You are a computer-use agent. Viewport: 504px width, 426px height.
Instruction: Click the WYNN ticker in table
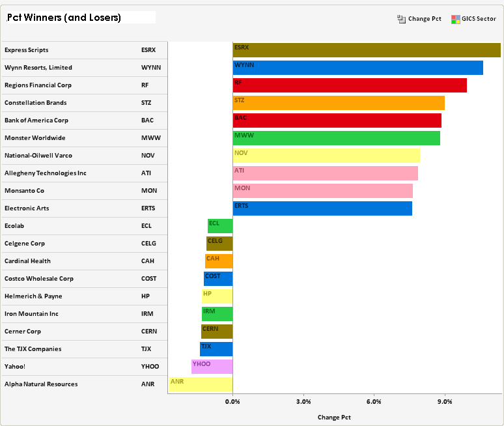(151, 68)
